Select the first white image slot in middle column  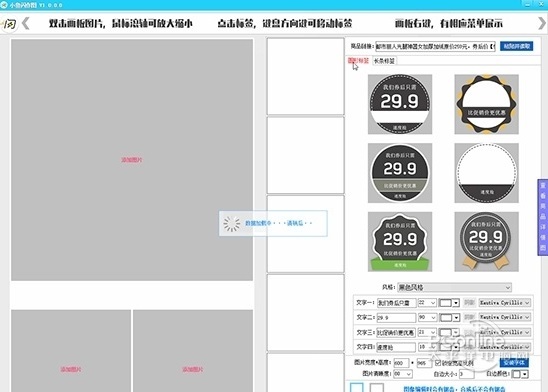[305, 76]
